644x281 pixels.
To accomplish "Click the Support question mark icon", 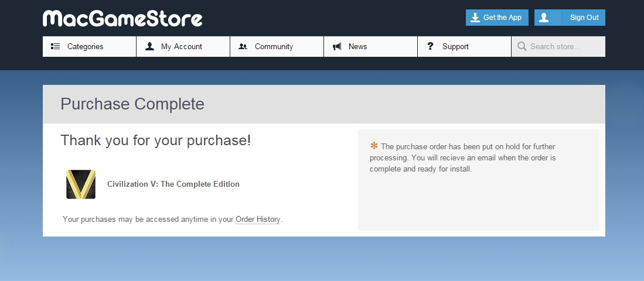I will coord(431,46).
